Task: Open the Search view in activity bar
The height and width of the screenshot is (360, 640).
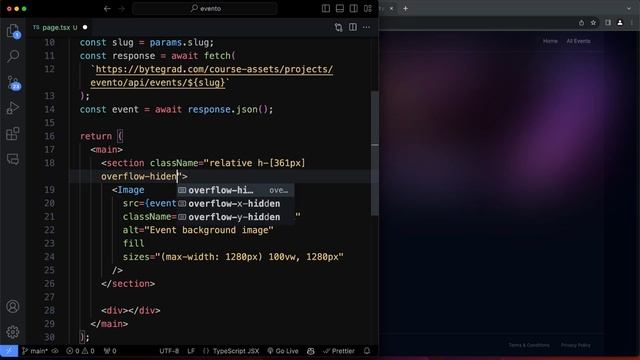Action: (x=13, y=56)
